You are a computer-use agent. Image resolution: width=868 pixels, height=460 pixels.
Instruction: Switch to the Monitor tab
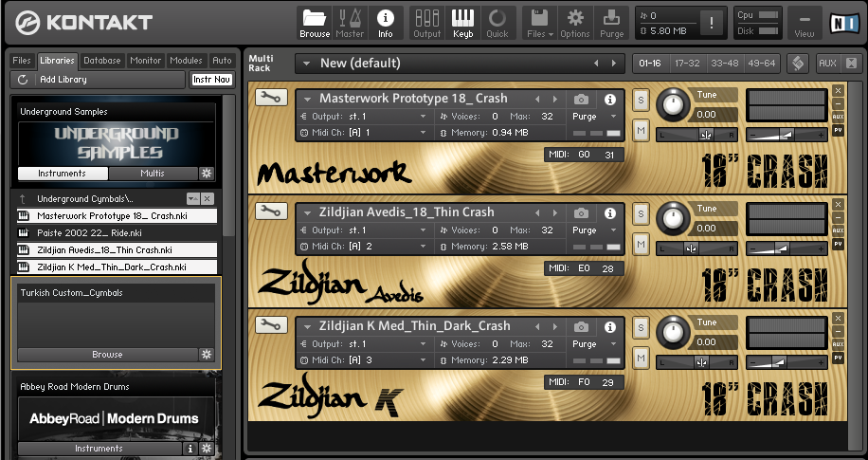(x=146, y=61)
